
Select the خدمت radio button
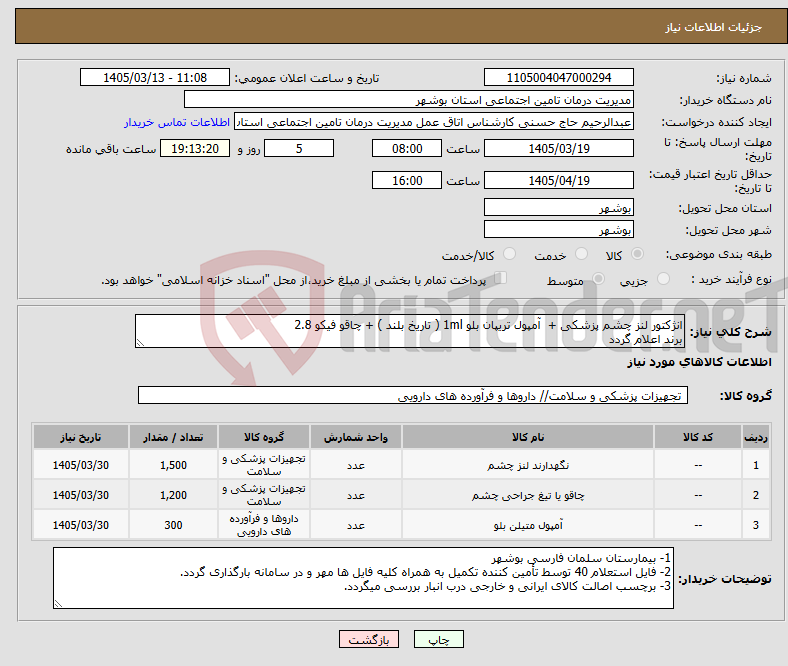(581, 254)
